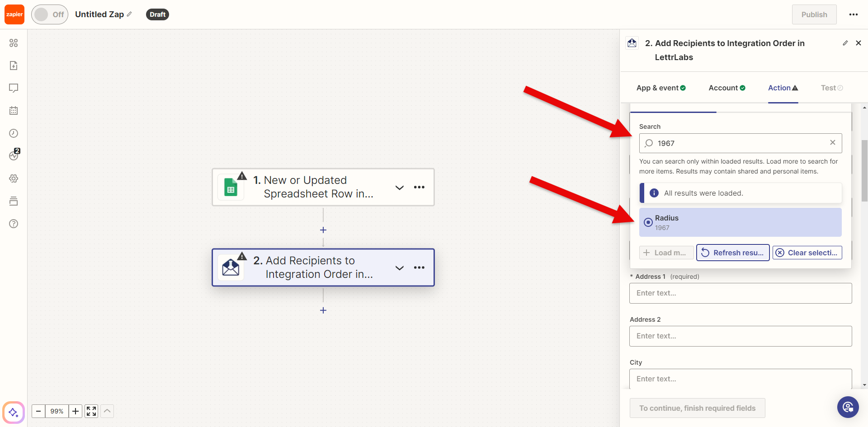Toggle the Zap Off switch
868x427 pixels.
[50, 14]
